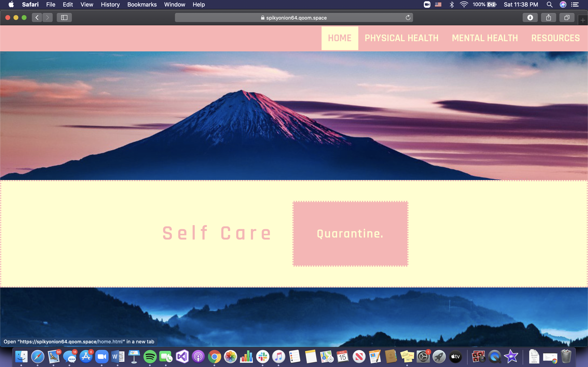Go to the PHYSICAL HEALTH page
Viewport: 588px width, 367px height.
[x=401, y=38]
